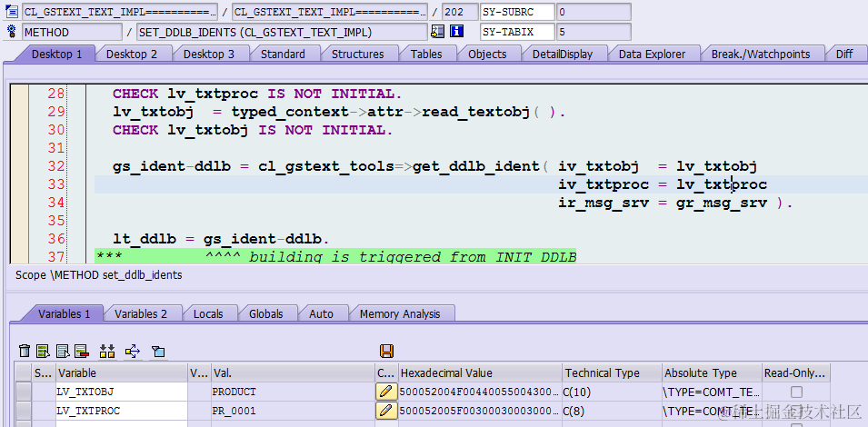The height and width of the screenshot is (427, 868).
Task: Click the SY-TABIX value 5 field
Action: click(x=594, y=32)
